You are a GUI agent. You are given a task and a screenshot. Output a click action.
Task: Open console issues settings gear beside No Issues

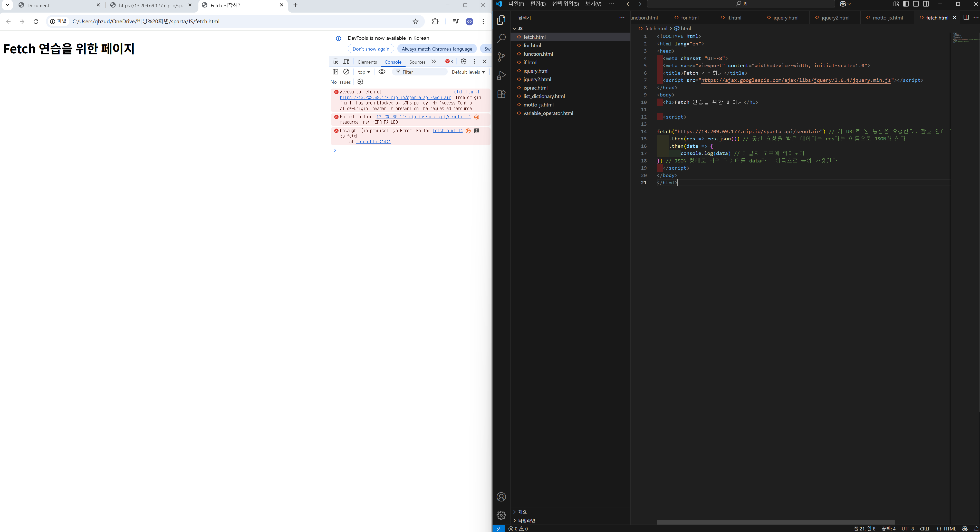360,82
